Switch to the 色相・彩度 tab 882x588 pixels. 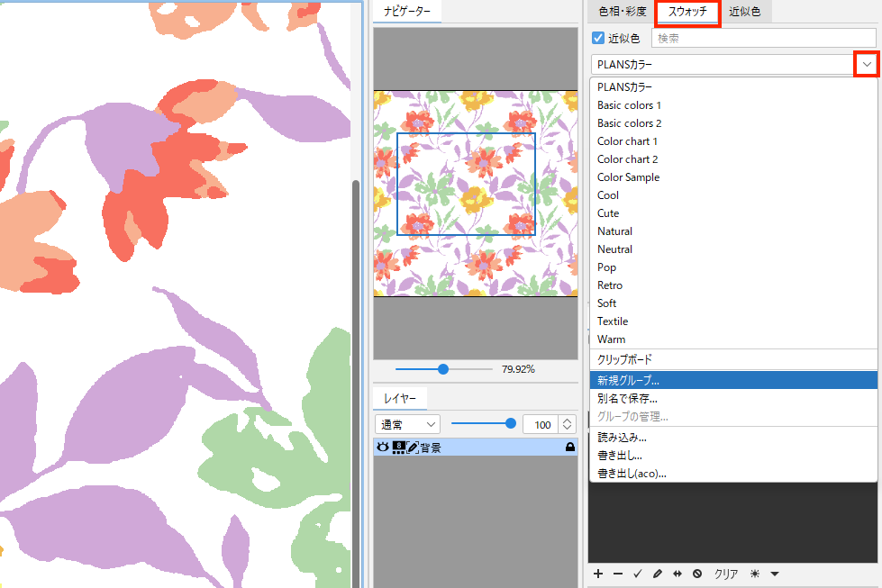[x=623, y=11]
